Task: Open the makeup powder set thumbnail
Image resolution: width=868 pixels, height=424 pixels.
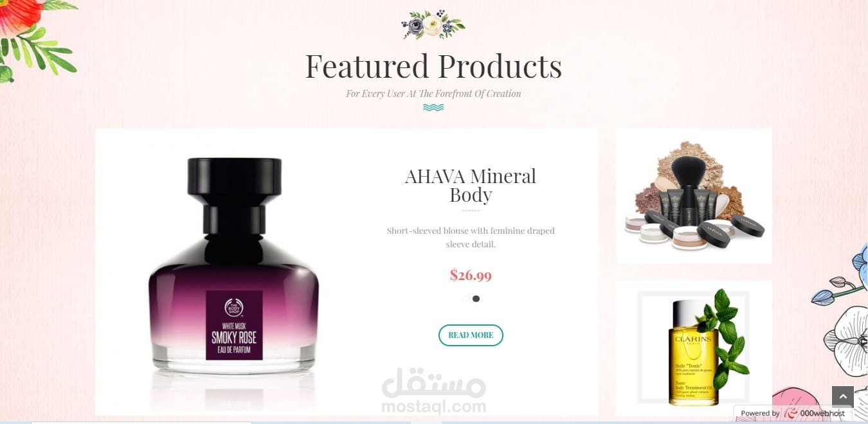Action: click(x=694, y=196)
